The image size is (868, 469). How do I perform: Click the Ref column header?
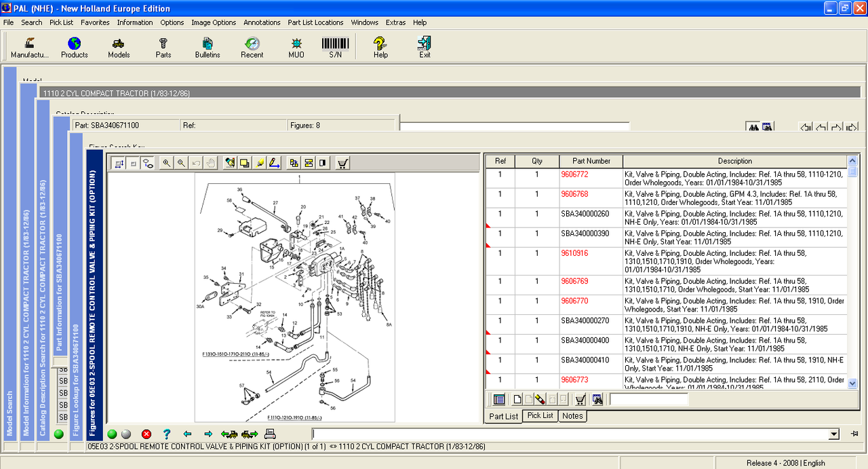pos(500,161)
